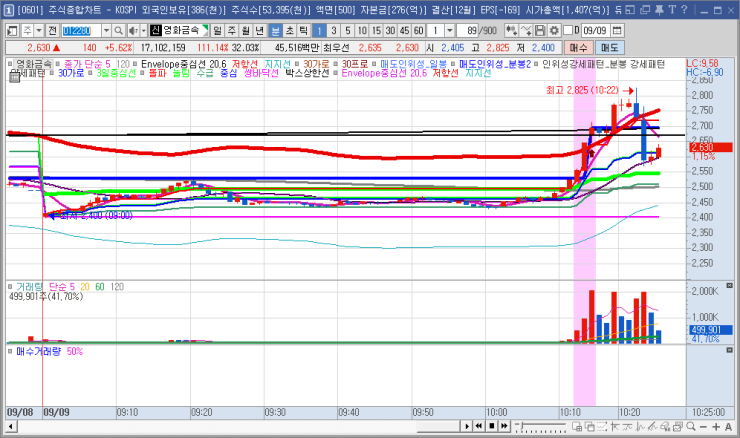Click the bottom bar eraser delete drawing tool icon
This screenshot has height=438, width=740.
(x=665, y=427)
